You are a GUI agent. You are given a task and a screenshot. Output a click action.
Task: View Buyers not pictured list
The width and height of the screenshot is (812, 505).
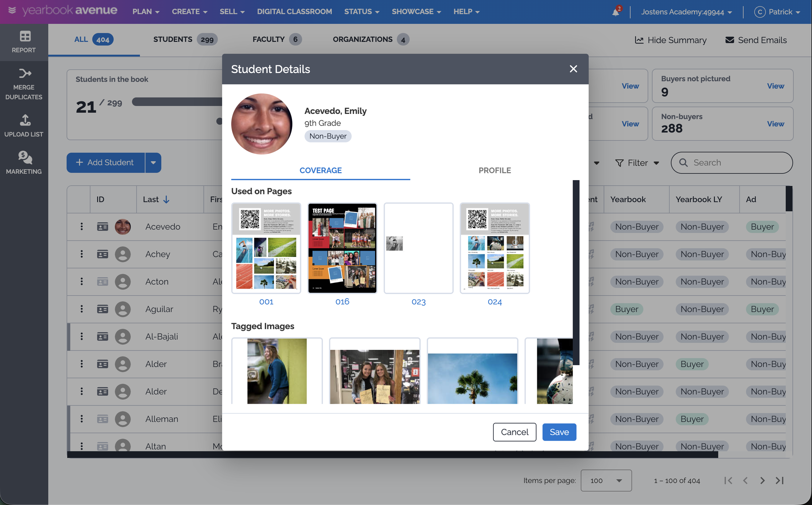pos(775,86)
